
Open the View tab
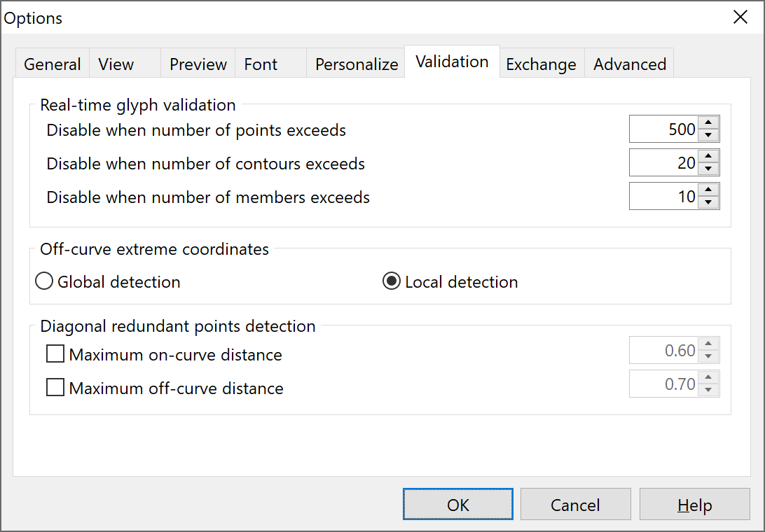coord(125,64)
